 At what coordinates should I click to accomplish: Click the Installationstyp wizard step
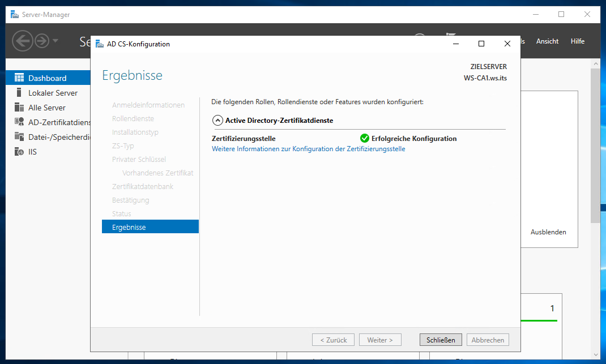135,132
